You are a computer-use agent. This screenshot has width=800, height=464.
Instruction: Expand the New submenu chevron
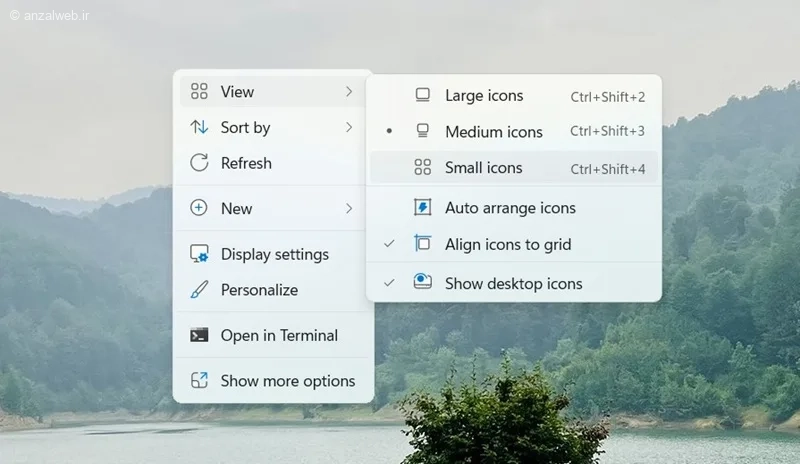point(349,208)
